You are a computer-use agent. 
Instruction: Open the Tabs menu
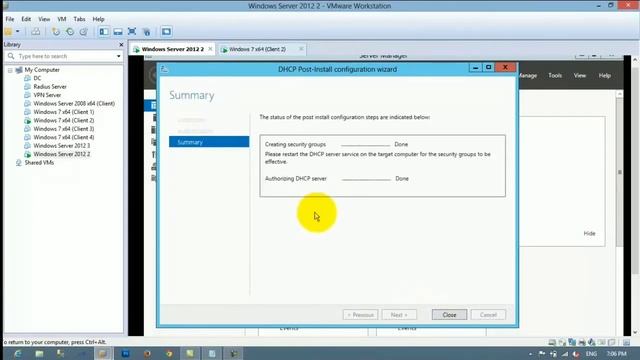tap(79, 19)
